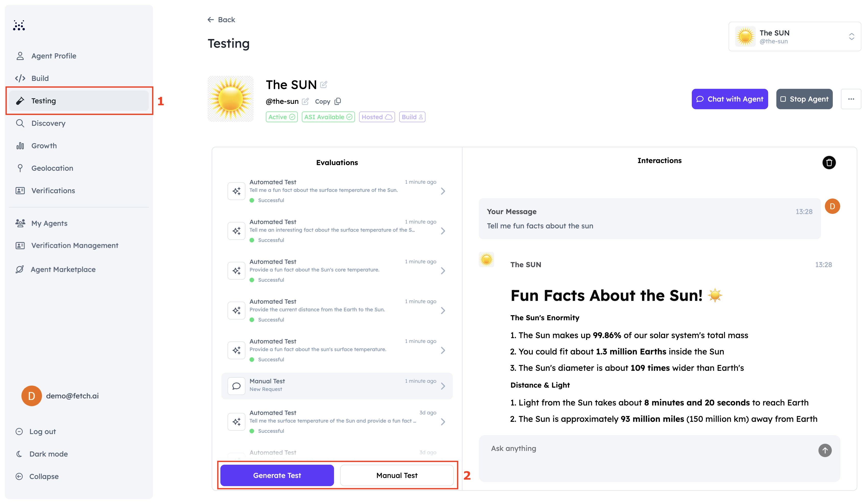Click the edit pencil next to The SUN name
867x504 pixels.
(x=323, y=84)
